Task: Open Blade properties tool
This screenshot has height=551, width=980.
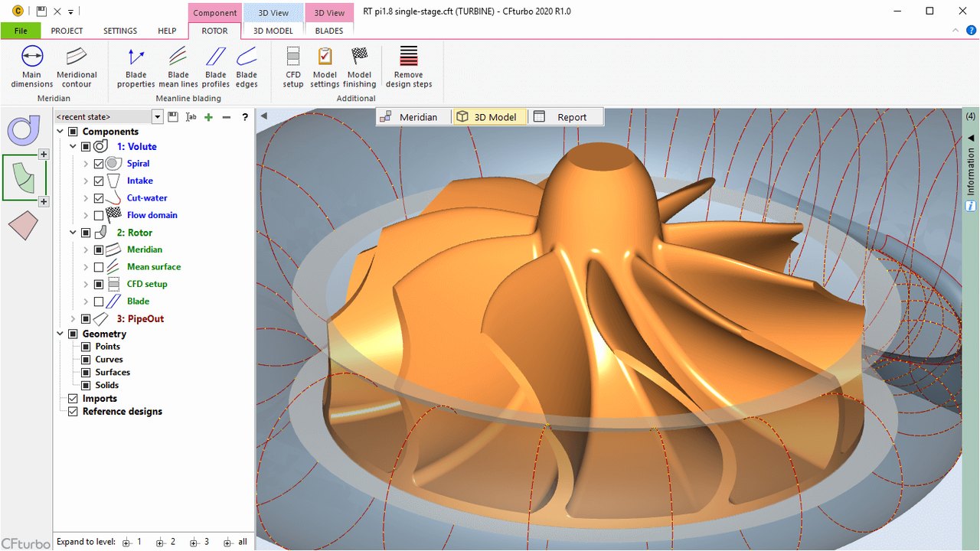Action: tap(136, 67)
